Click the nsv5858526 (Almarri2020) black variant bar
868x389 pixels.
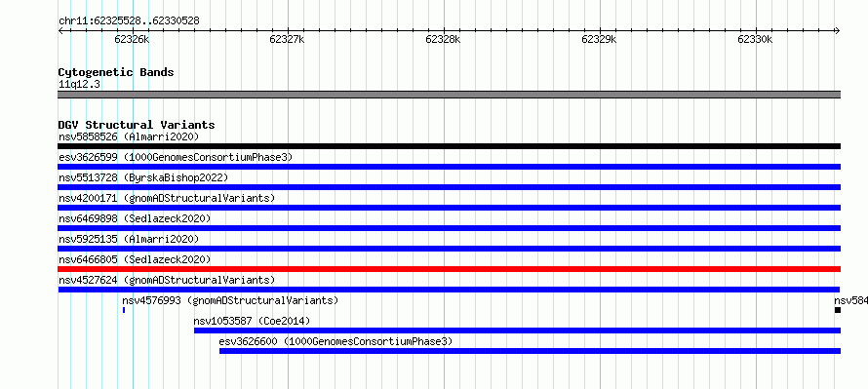point(449,146)
